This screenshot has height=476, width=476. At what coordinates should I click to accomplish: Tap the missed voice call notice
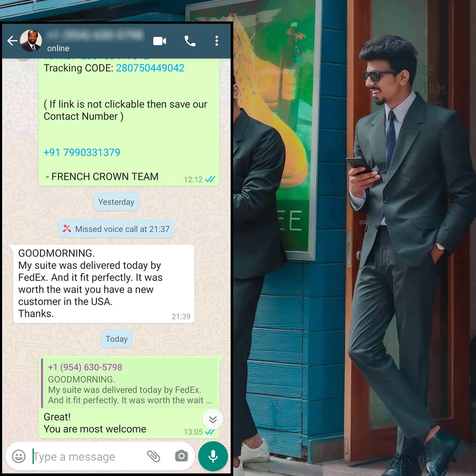[x=116, y=229]
